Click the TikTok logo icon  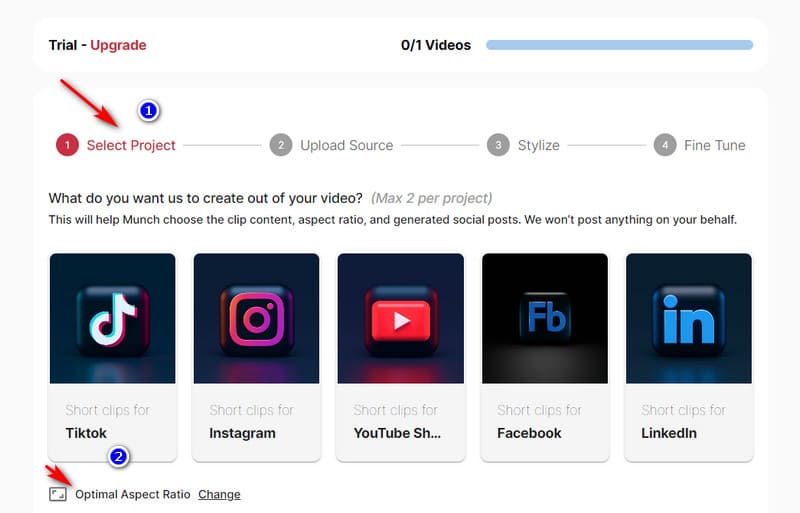(x=112, y=318)
